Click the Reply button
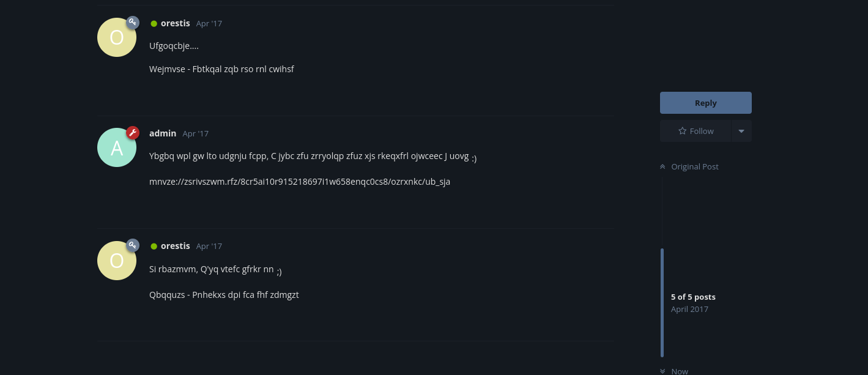 706,103
